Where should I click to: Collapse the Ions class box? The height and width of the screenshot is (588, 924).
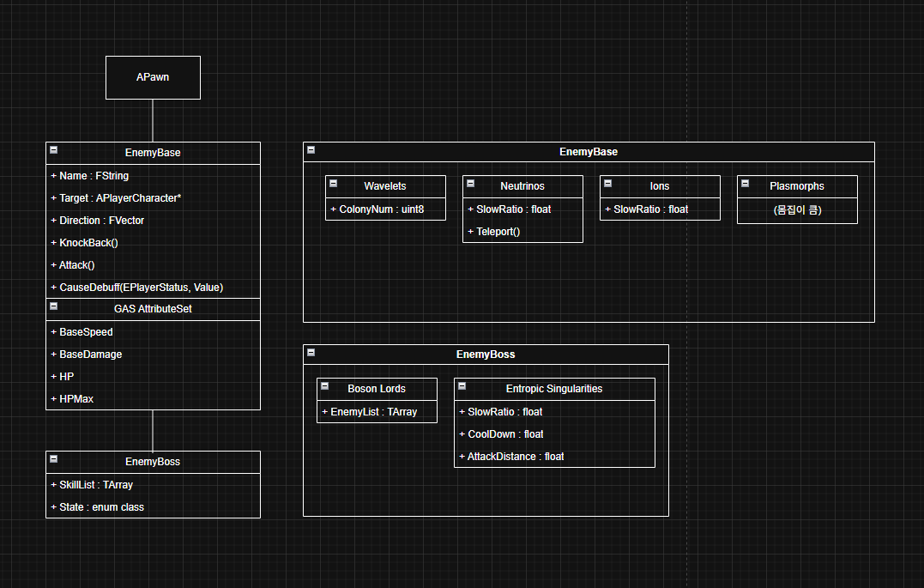pos(608,184)
